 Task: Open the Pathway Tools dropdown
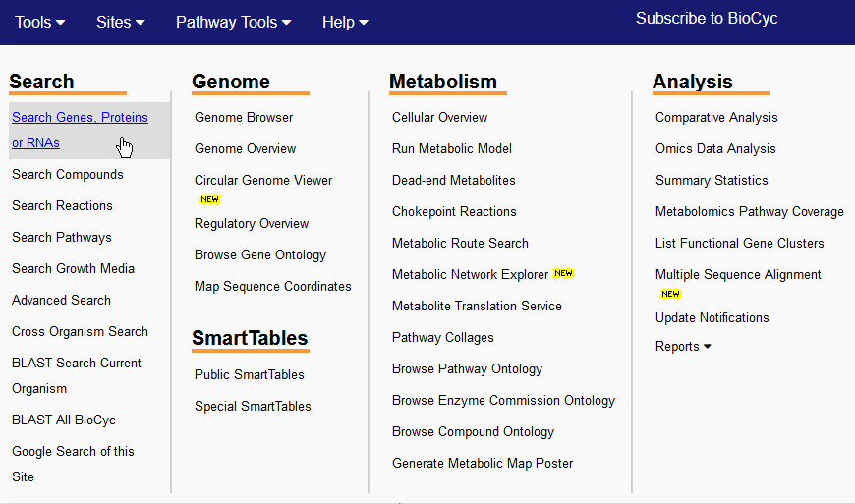pyautogui.click(x=233, y=22)
